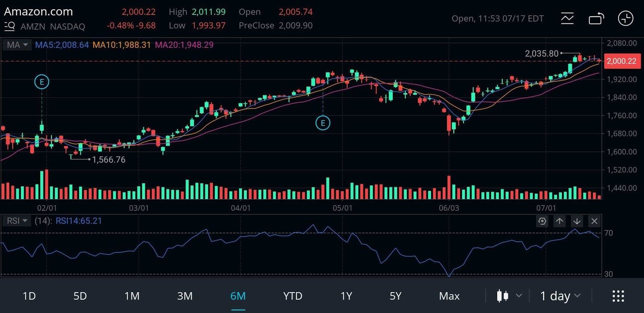Screen dimensions: 644x313
Task: Select the 6M time range
Action: pyautogui.click(x=238, y=296)
